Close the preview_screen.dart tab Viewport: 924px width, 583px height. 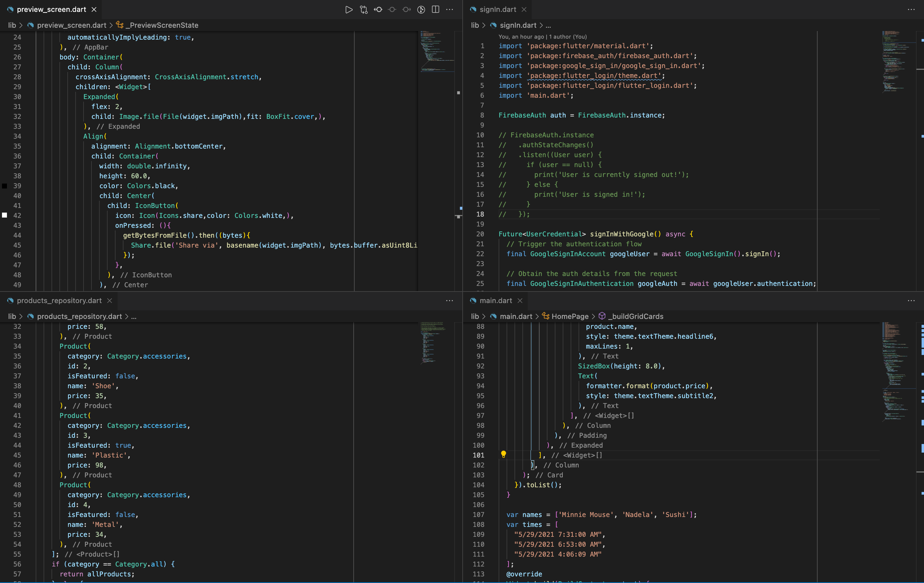pyautogui.click(x=94, y=10)
